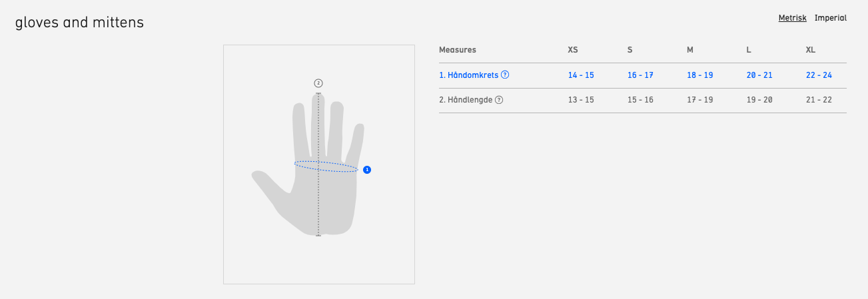The height and width of the screenshot is (299, 868).
Task: Select the 1. Håndomkrets row label
Action: (468, 75)
